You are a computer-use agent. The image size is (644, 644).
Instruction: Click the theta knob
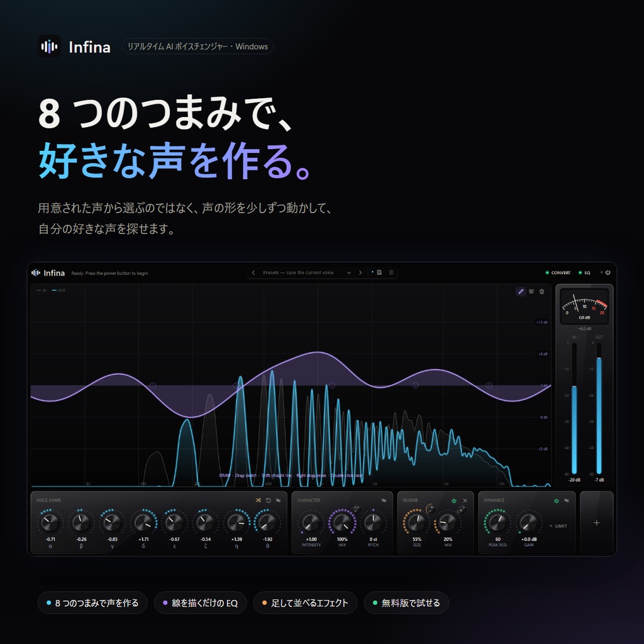click(x=267, y=523)
